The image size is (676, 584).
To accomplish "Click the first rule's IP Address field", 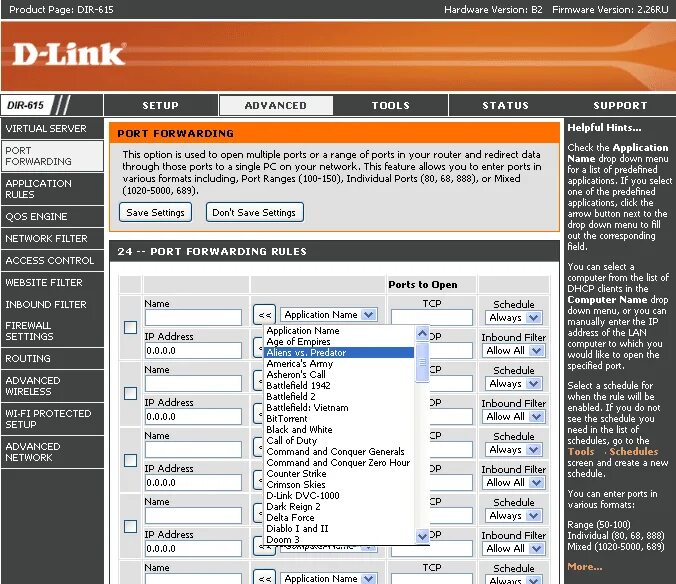I will (x=193, y=350).
